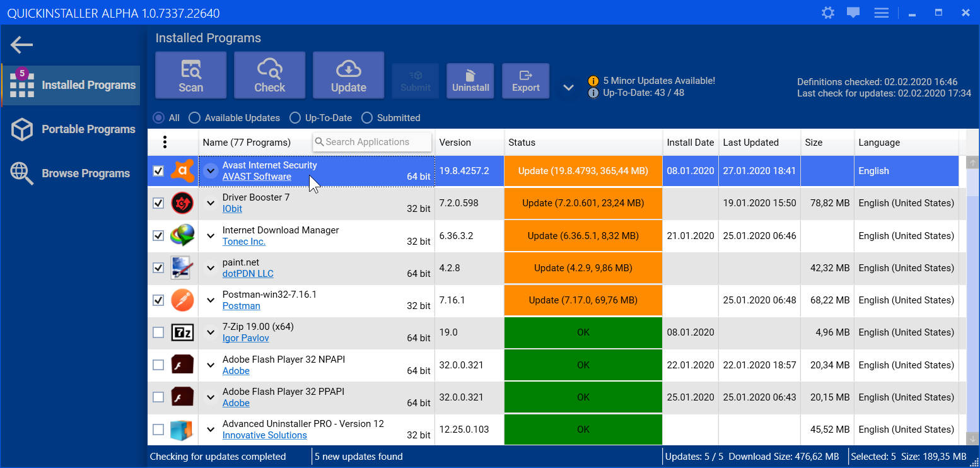Image resolution: width=980 pixels, height=468 pixels.
Task: Expand paint.net row details
Action: click(211, 268)
